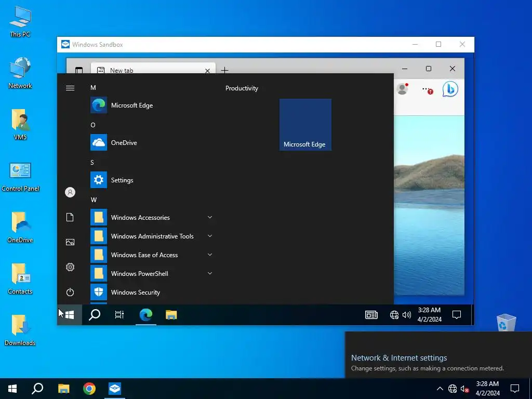Show hidden icons in the host tray
Screen dimensions: 532x399
pyautogui.click(x=440, y=389)
